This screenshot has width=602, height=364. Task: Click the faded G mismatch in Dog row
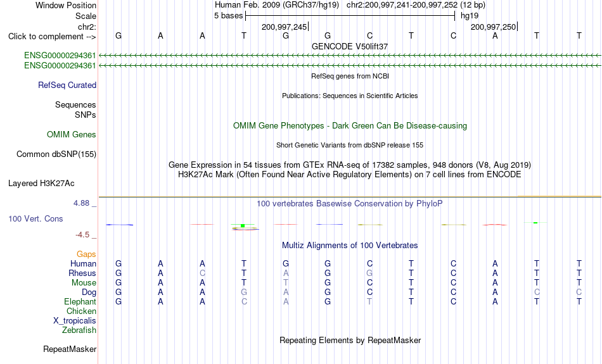[244, 292]
